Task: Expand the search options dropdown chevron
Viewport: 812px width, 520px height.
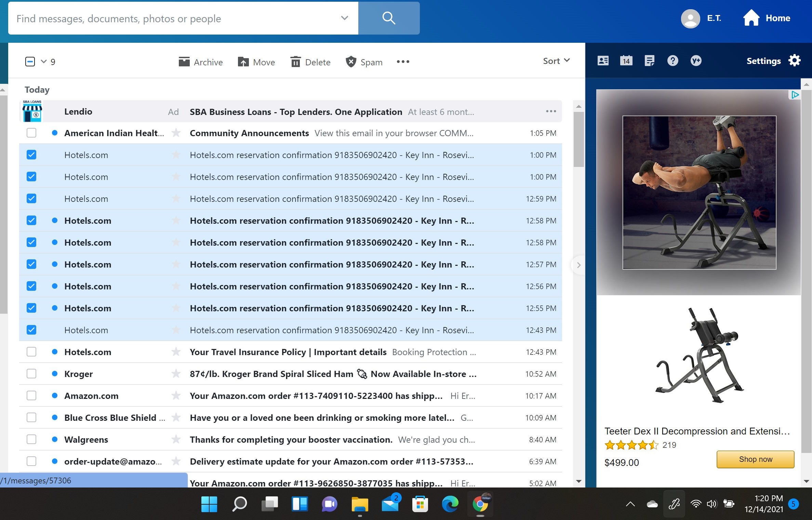Action: click(x=344, y=18)
